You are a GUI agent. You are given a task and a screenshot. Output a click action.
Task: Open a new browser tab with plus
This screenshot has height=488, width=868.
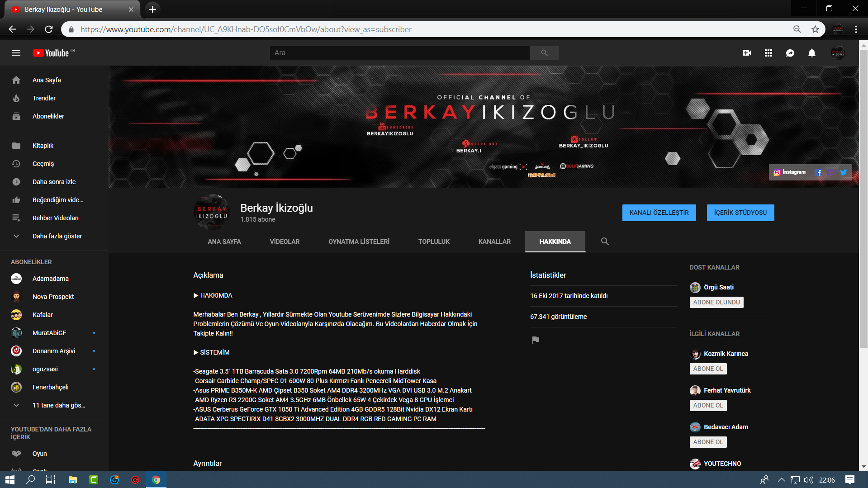(x=153, y=9)
